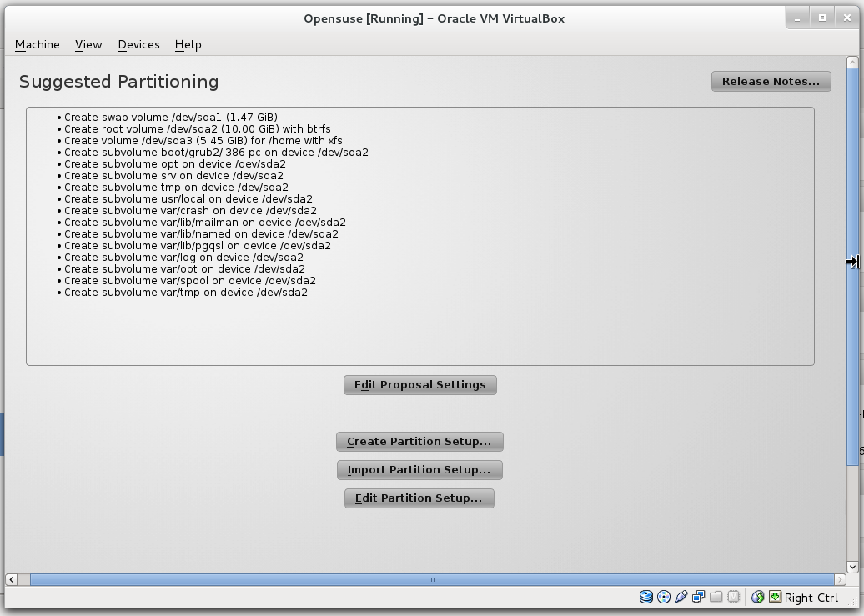The image size is (864, 616).
Task: Open Edit Partition Setup
Action: (x=419, y=498)
